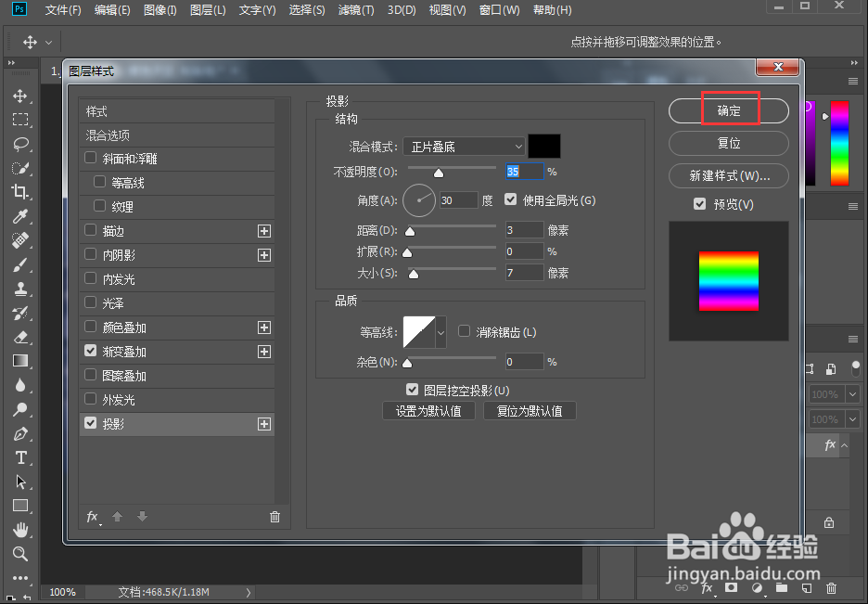Select the Brush tool
The image size is (868, 604).
coord(20,264)
